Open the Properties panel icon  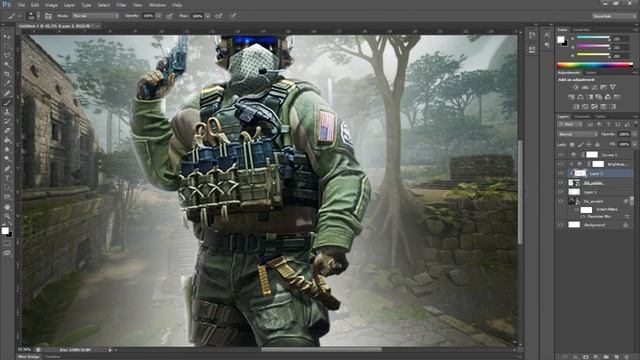click(x=532, y=49)
